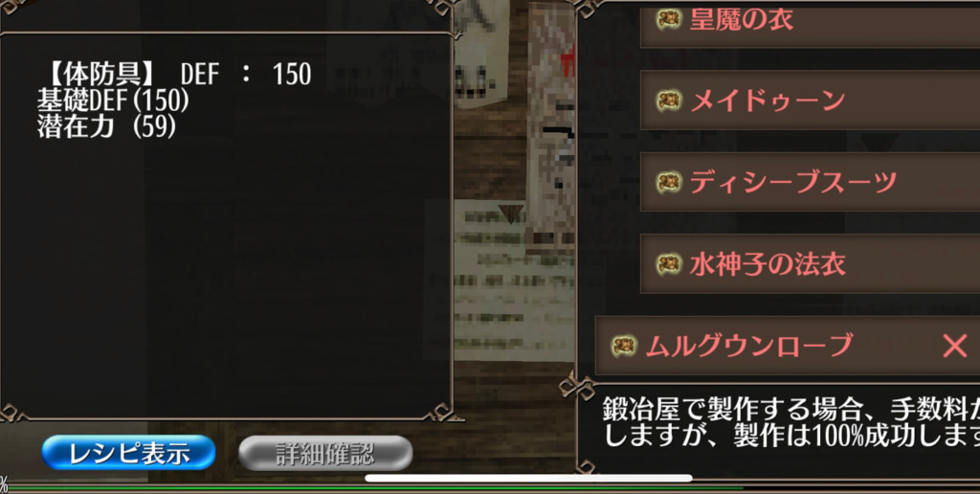Click the 基礎DEF(150) stat line
Image resolution: width=980 pixels, height=494 pixels.
point(113,101)
